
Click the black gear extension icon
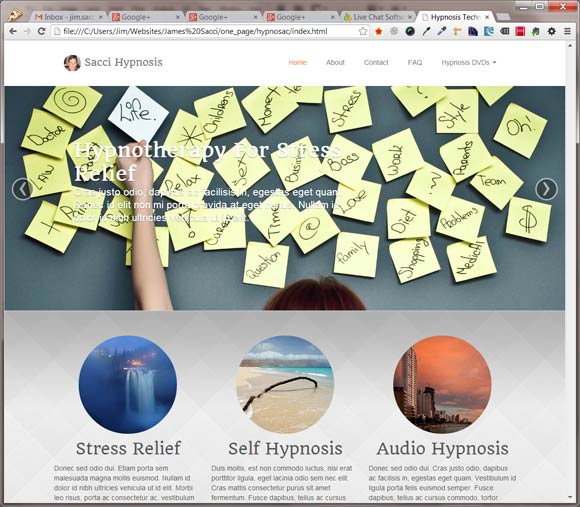[552, 31]
